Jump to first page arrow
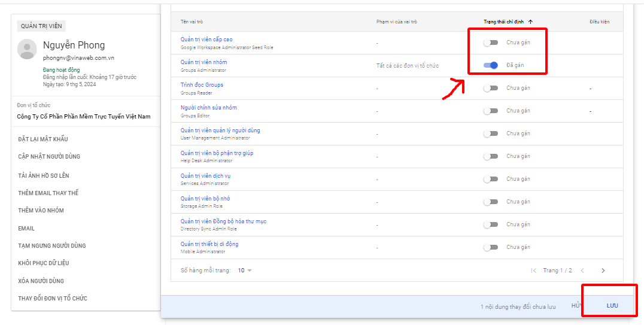 tap(534, 271)
